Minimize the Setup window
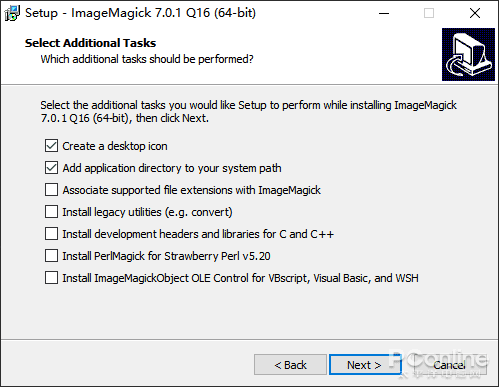 coord(384,13)
